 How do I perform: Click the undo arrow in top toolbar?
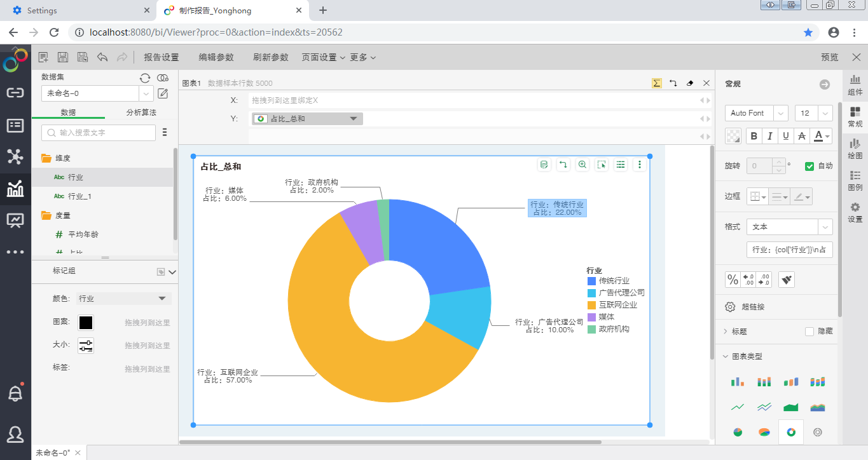pyautogui.click(x=102, y=57)
